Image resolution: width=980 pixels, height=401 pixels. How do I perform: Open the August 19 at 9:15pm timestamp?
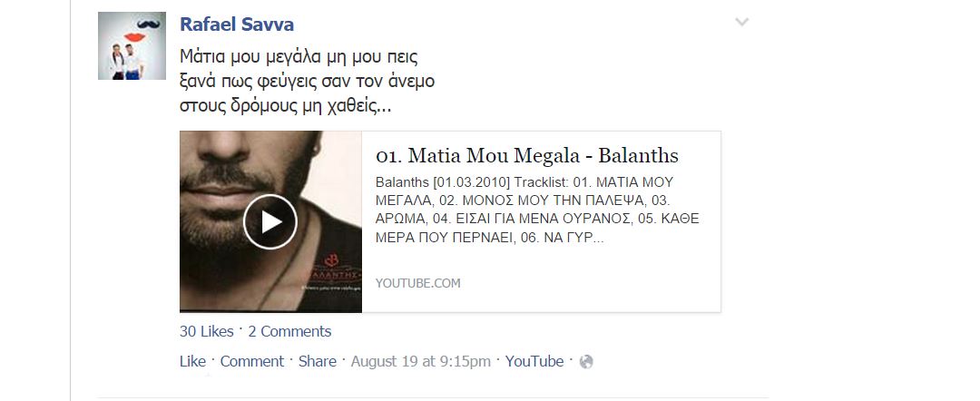[x=421, y=361]
